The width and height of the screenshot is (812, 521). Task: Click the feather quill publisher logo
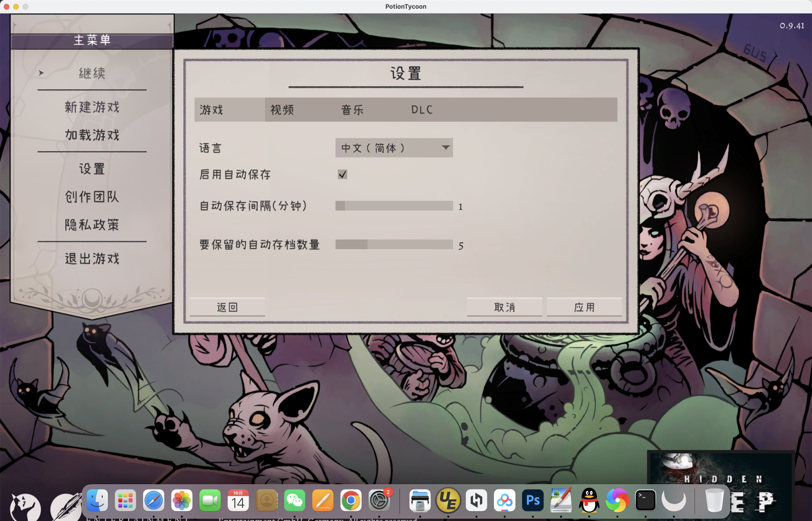(x=66, y=507)
